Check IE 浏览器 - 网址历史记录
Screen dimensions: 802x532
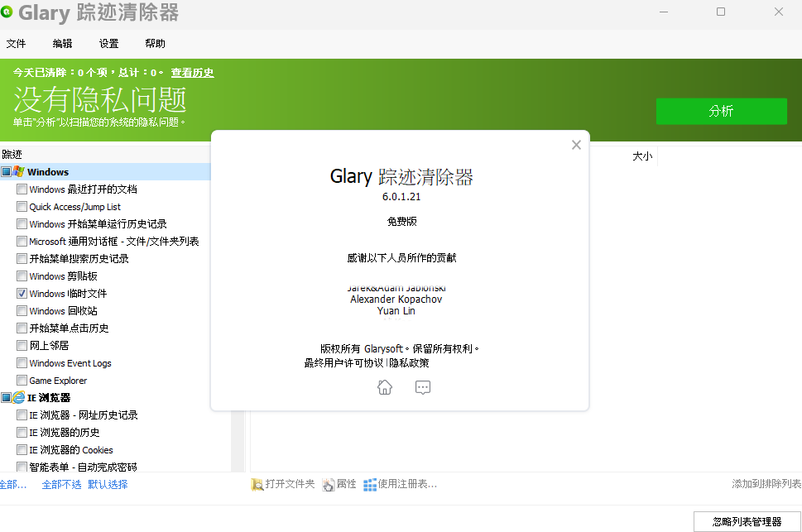pos(22,415)
